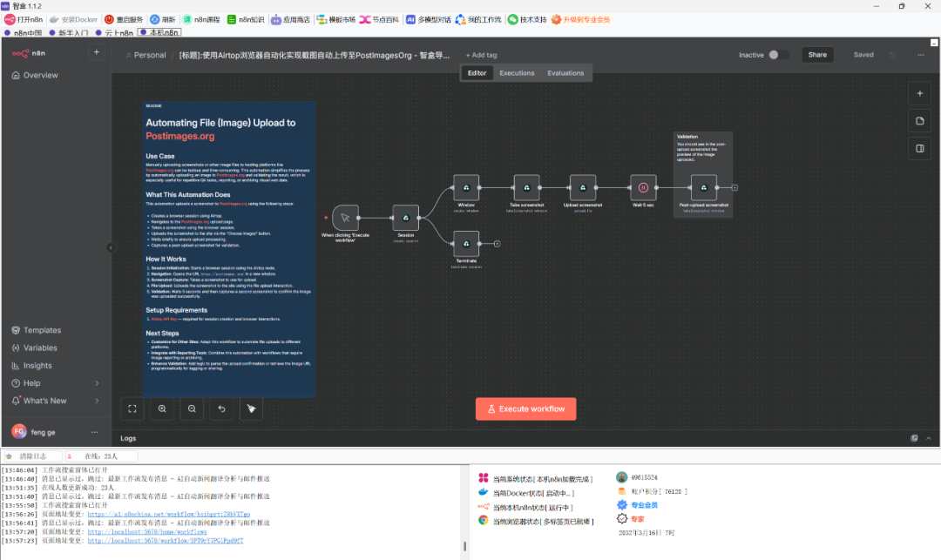Select the Session node
The width and height of the screenshot is (941, 560).
(x=406, y=218)
